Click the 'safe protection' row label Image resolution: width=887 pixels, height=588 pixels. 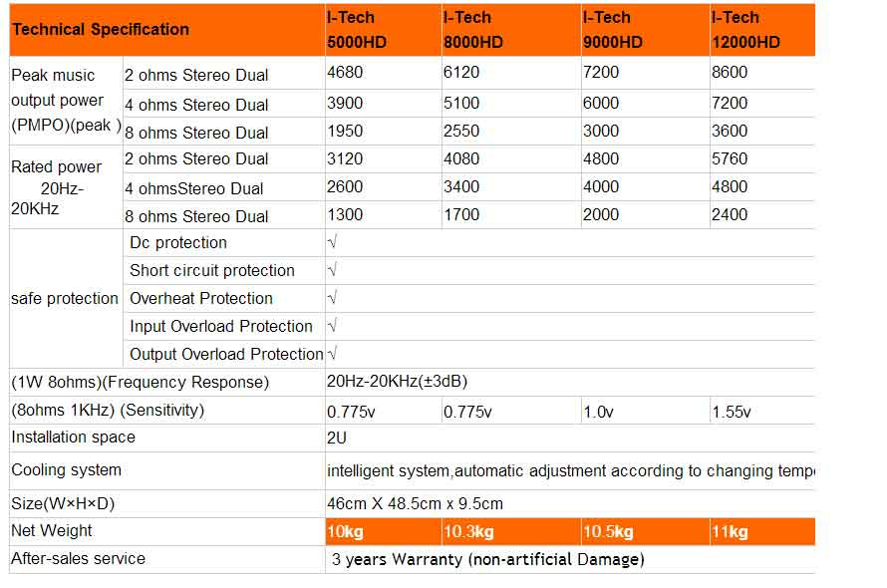click(x=65, y=298)
